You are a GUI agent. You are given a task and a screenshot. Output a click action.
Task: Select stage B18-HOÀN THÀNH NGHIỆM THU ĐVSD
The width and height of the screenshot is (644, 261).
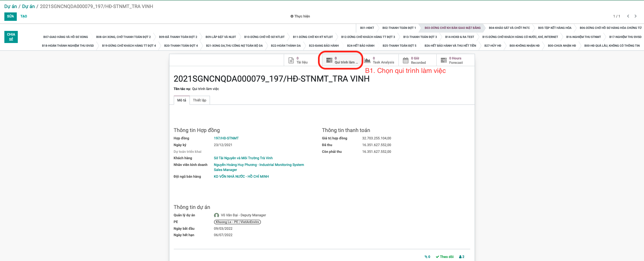click(68, 46)
